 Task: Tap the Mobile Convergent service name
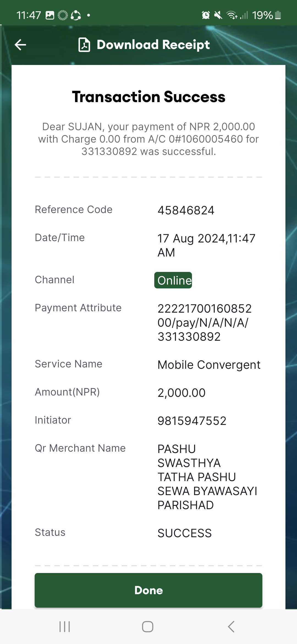[209, 365]
